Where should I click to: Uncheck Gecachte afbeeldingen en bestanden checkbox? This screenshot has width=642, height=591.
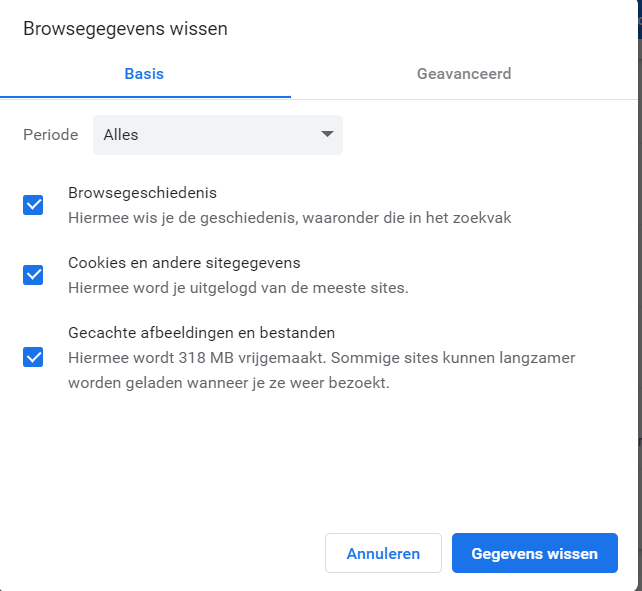33,357
